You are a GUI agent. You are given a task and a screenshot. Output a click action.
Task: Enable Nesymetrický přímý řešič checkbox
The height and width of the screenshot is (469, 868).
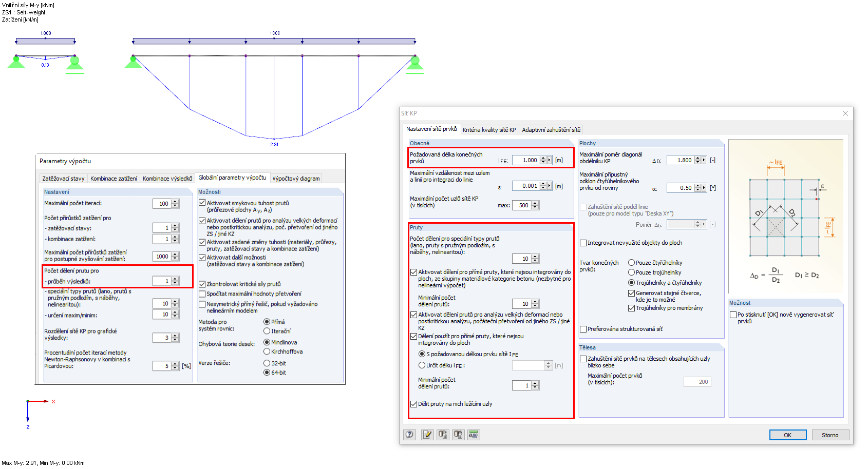(x=202, y=304)
